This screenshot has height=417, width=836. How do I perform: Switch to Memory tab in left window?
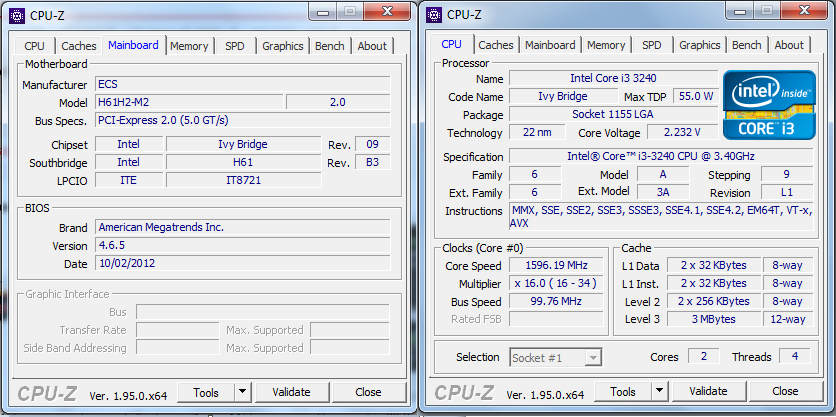[189, 46]
